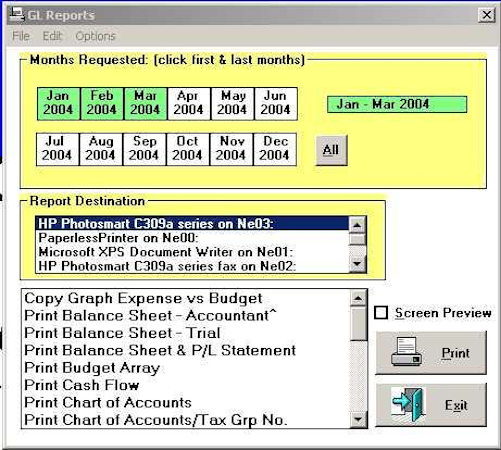This screenshot has width=501, height=450.
Task: Click the destination list scrollbar thumb
Action: point(357,239)
